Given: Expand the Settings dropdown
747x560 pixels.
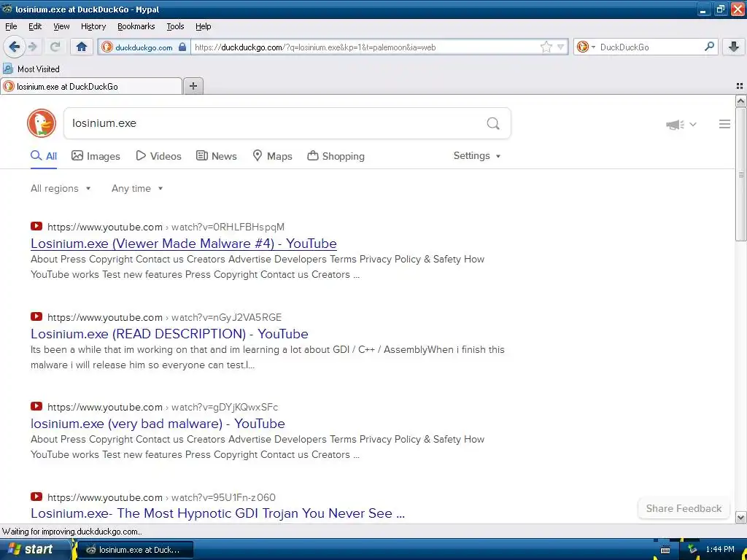Looking at the screenshot, I should (x=477, y=156).
